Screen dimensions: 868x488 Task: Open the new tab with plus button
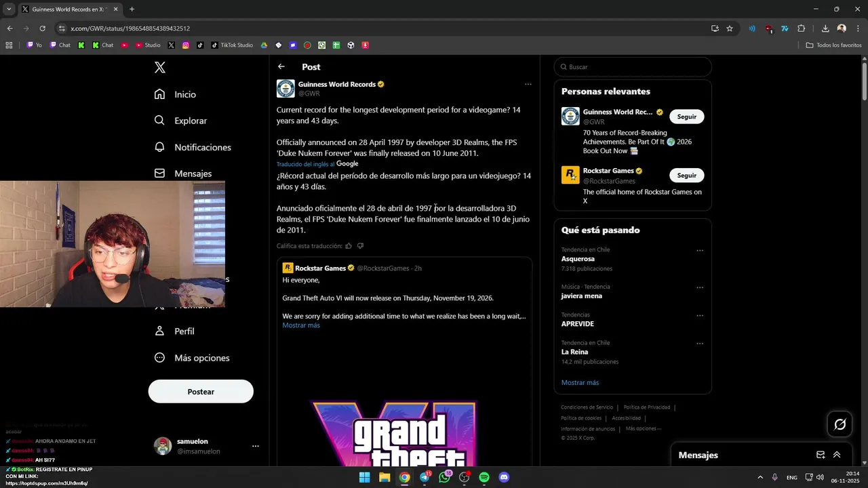click(132, 9)
